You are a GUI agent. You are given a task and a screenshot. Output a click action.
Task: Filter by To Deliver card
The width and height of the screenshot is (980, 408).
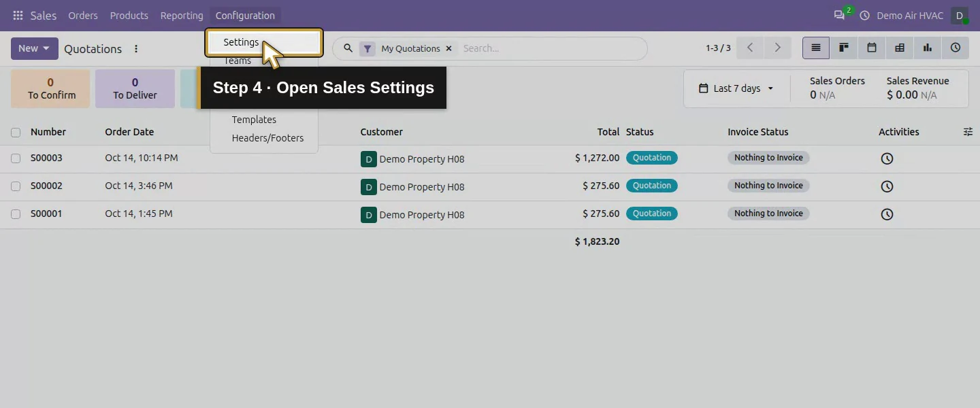pos(135,88)
